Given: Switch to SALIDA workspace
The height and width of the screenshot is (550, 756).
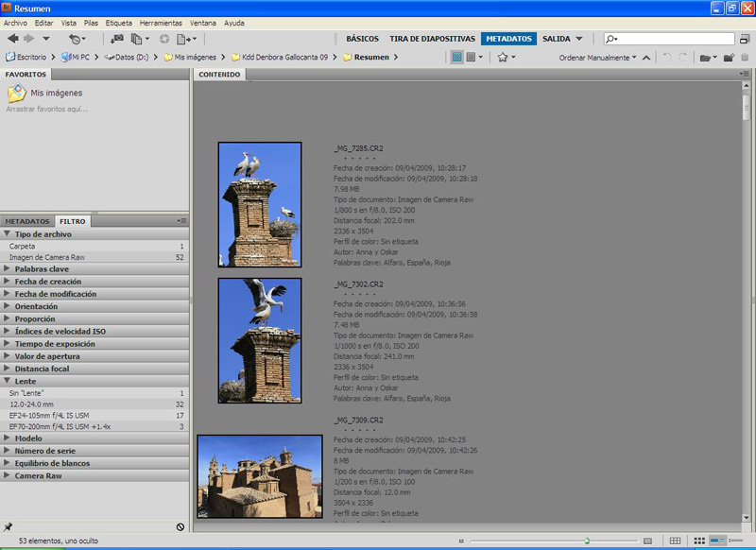Looking at the screenshot, I should (x=556, y=39).
